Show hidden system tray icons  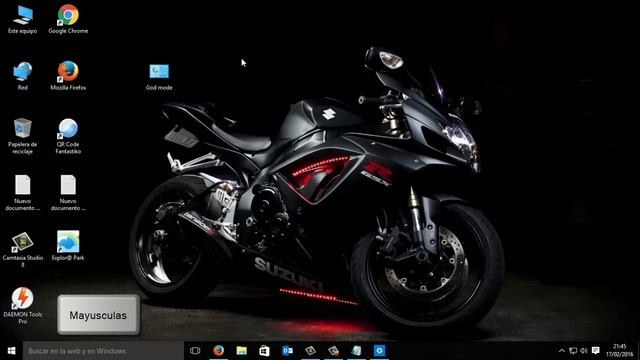(562, 351)
